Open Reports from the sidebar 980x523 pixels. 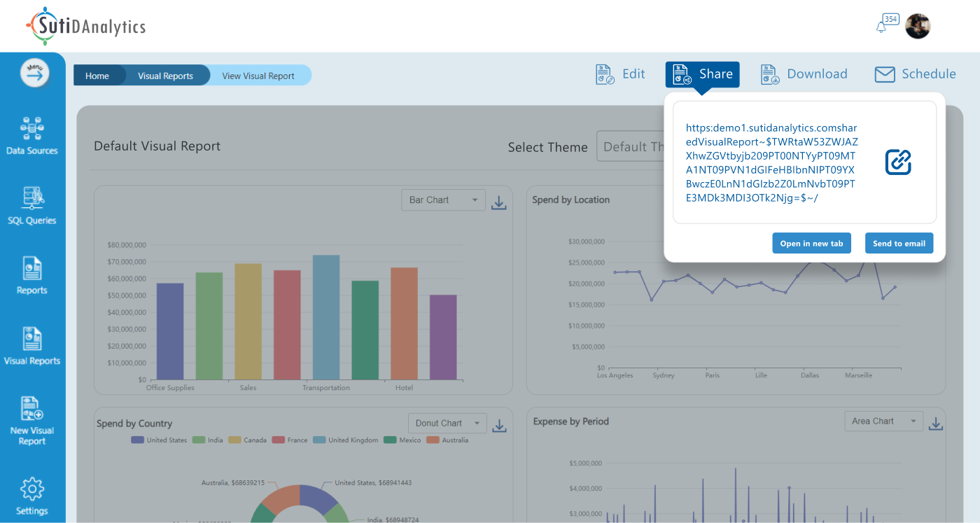coord(32,275)
